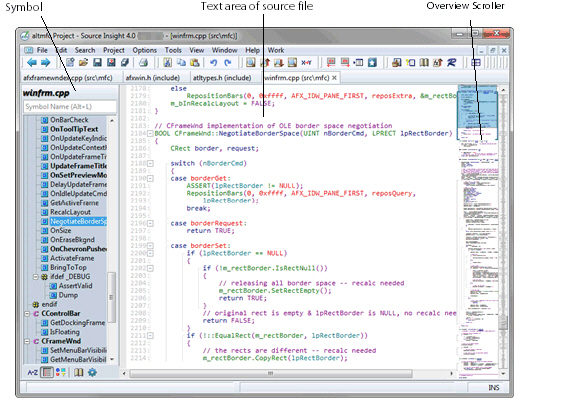
Task: Open the Project menu
Action: click(x=114, y=50)
